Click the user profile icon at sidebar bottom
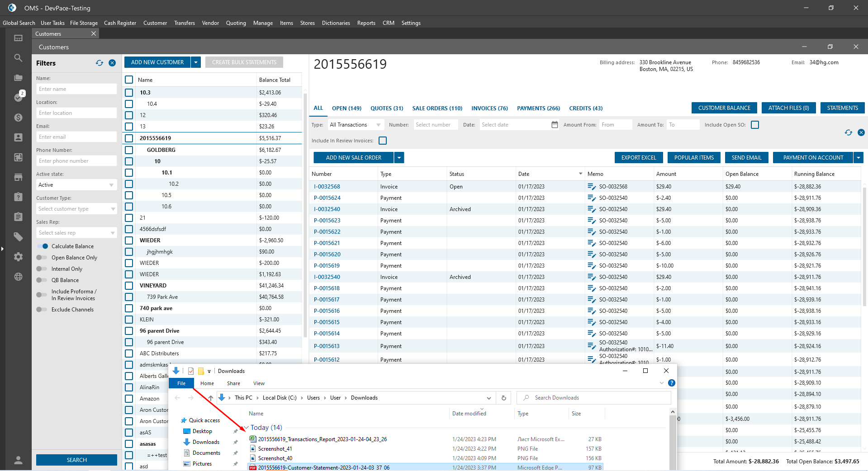The height and width of the screenshot is (471, 868). [x=18, y=460]
